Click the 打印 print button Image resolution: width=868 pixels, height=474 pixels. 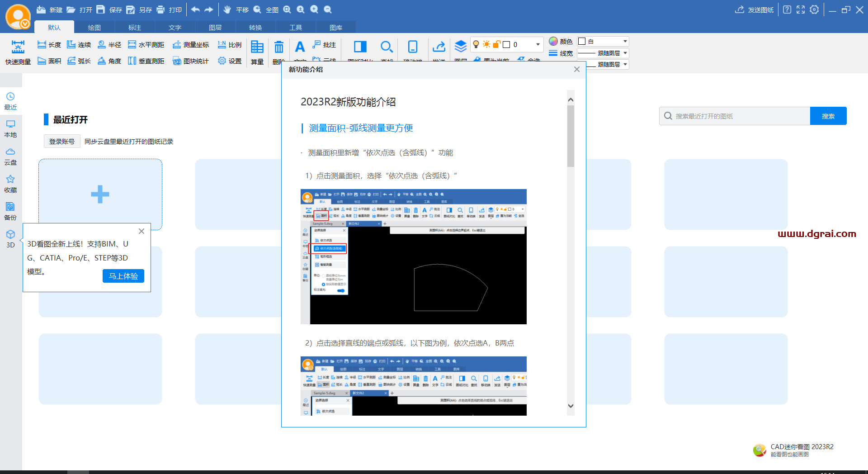tap(169, 9)
